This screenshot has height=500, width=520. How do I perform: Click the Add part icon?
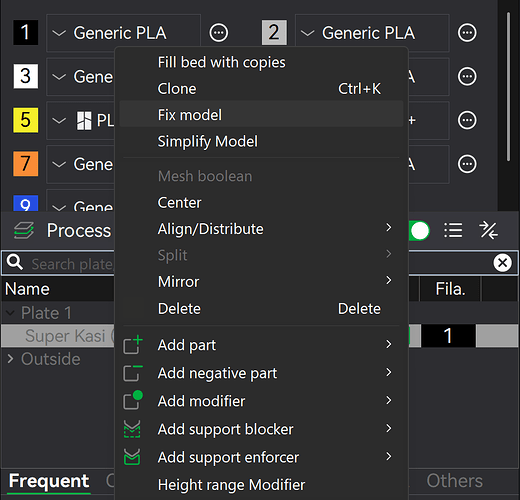pos(133,344)
